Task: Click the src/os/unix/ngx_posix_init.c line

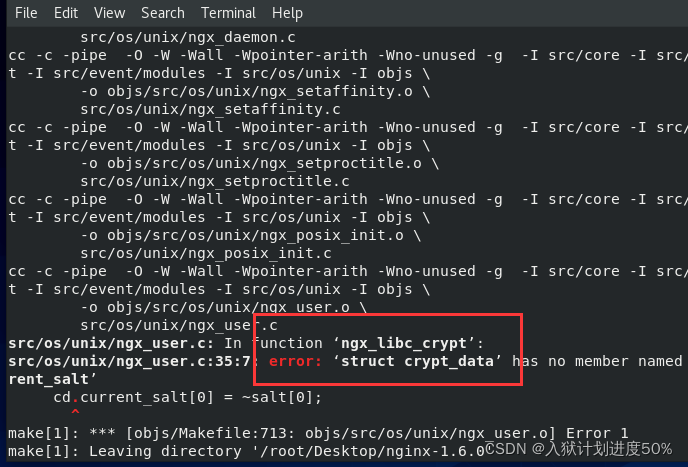Action: click(x=206, y=253)
